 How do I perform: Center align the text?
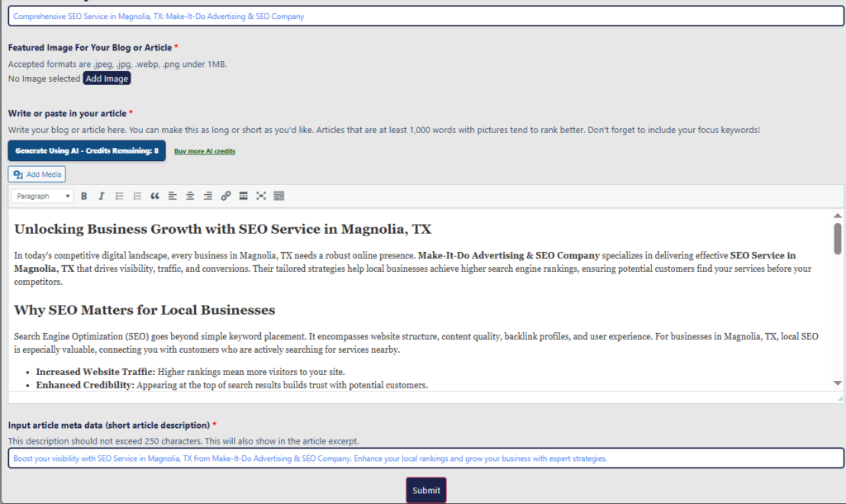pyautogui.click(x=190, y=196)
